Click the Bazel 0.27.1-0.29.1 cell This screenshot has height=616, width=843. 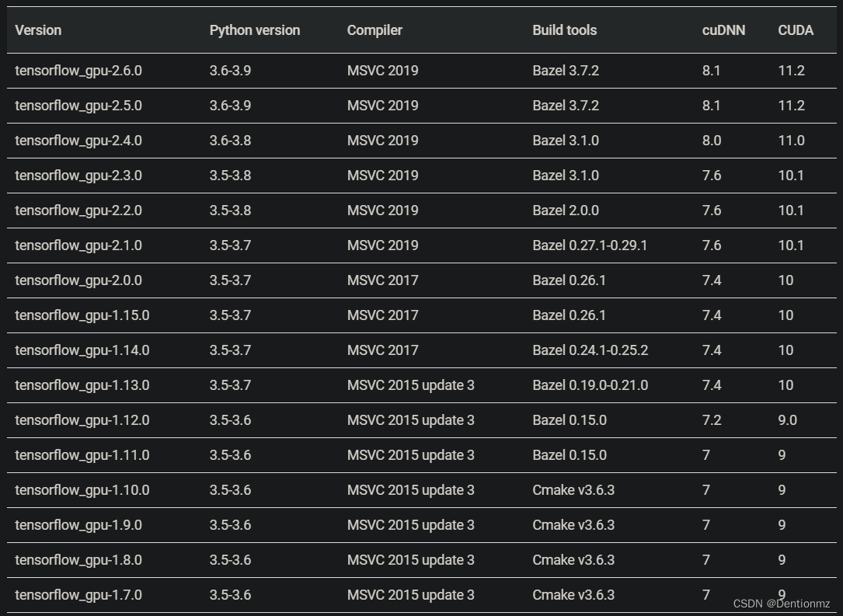(x=590, y=245)
